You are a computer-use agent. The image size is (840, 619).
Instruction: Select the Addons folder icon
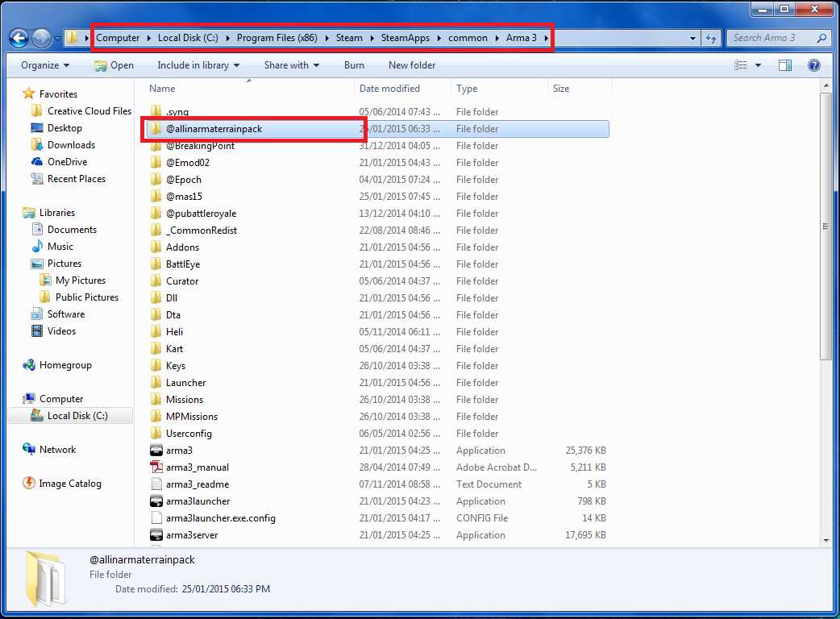tap(156, 247)
